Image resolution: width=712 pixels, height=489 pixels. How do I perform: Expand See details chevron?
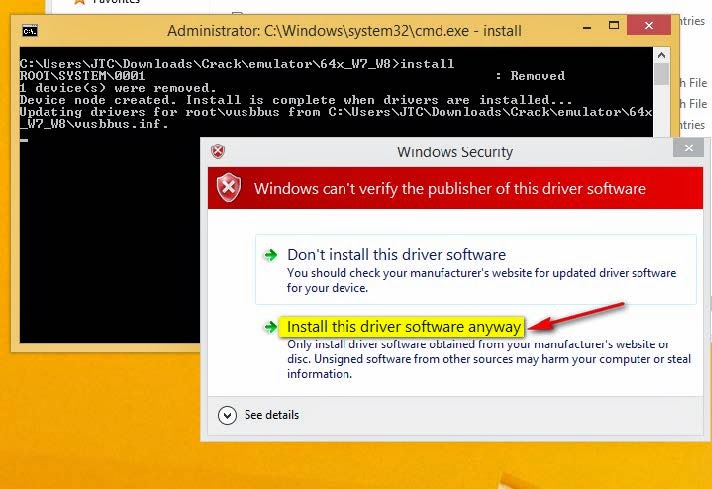point(227,415)
